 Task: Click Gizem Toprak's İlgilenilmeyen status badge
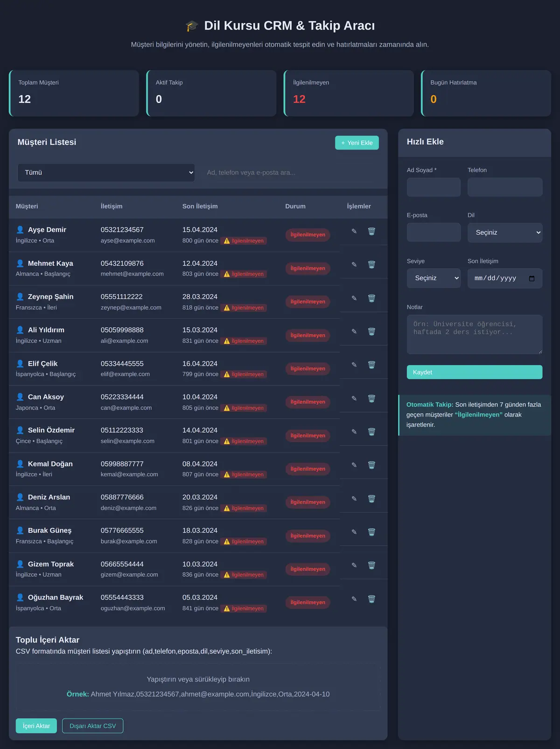(x=308, y=569)
